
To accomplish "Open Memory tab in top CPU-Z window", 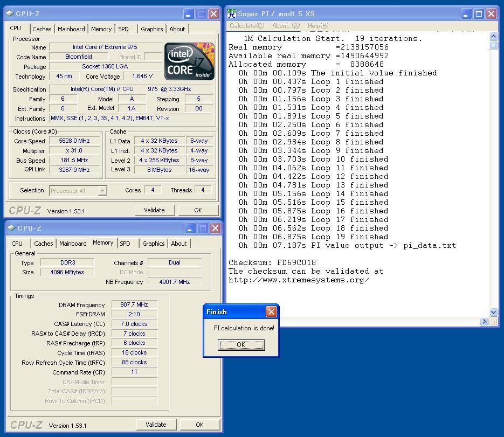I will coord(101,29).
